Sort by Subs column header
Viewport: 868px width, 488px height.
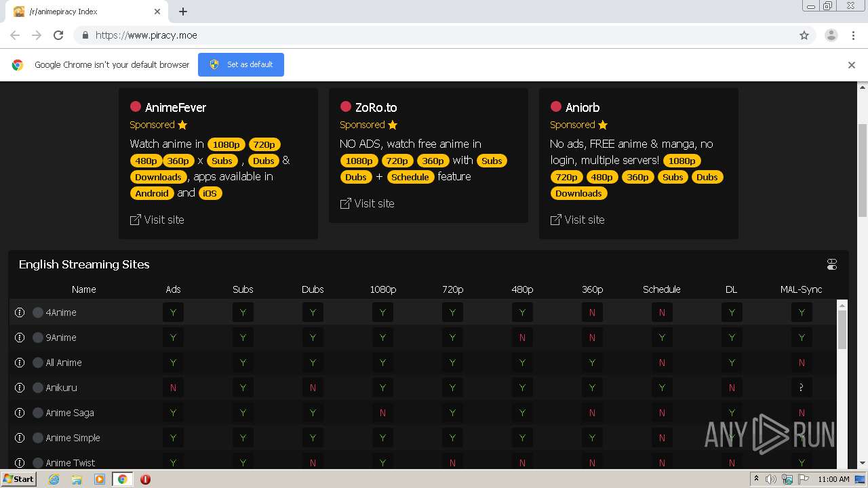pos(243,289)
